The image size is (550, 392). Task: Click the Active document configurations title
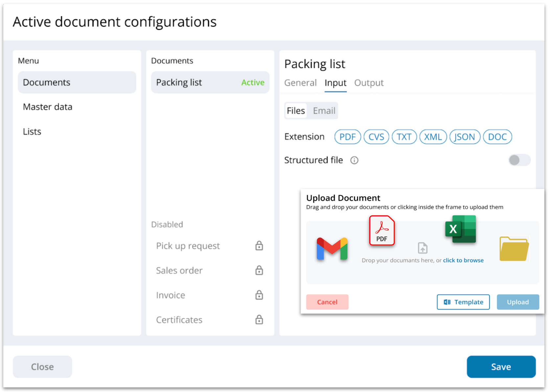click(115, 22)
